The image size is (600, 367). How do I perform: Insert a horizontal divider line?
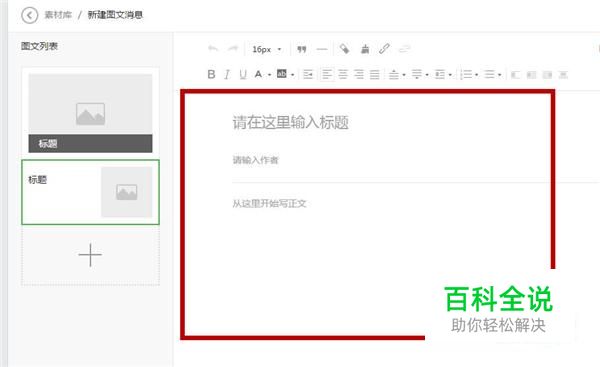(x=322, y=49)
